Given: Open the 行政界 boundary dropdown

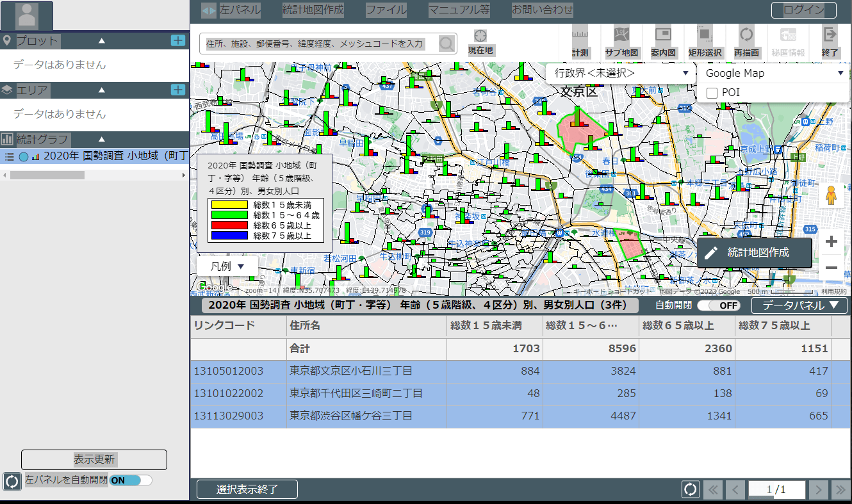Looking at the screenshot, I should [x=621, y=73].
